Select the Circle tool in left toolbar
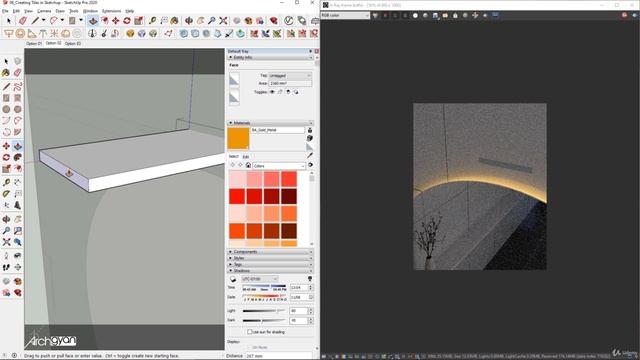Image resolution: width=640 pixels, height=360 pixels. [x=6, y=109]
